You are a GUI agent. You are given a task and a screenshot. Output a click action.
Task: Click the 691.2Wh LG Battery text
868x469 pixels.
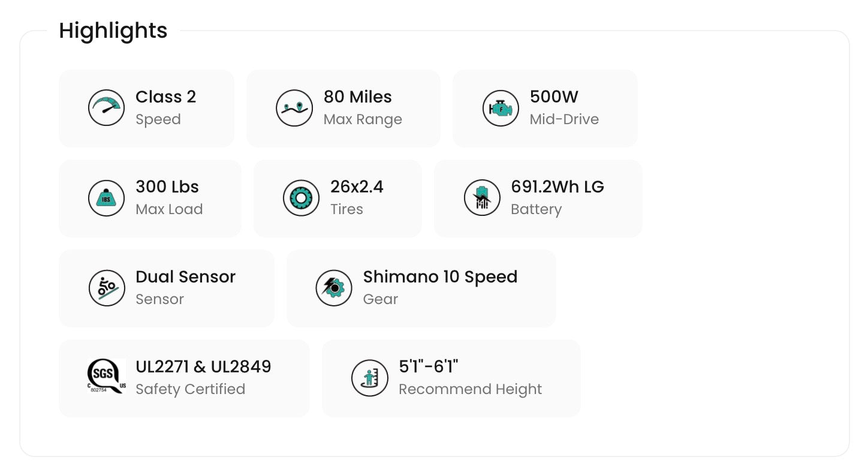[x=557, y=198]
